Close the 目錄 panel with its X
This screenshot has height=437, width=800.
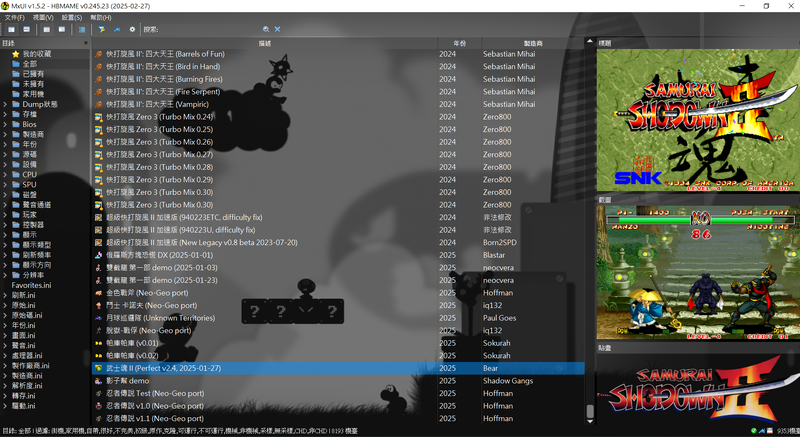pos(86,43)
